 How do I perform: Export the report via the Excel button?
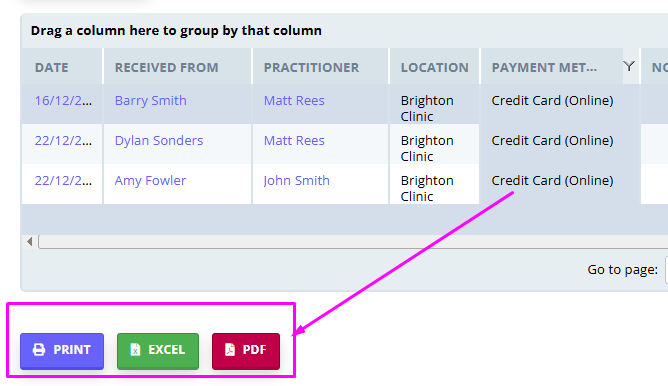(x=158, y=351)
